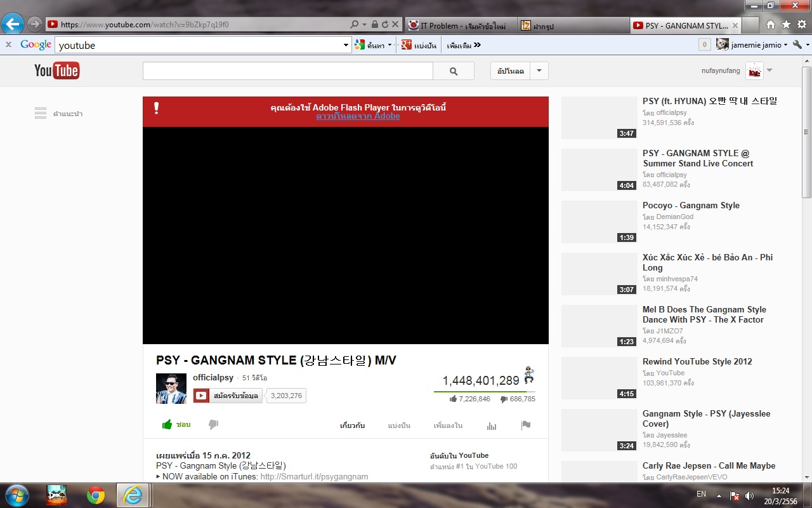Click the สมัครรับข้อมูล subscribe button
Viewport: 812px width, 508px height.
228,396
